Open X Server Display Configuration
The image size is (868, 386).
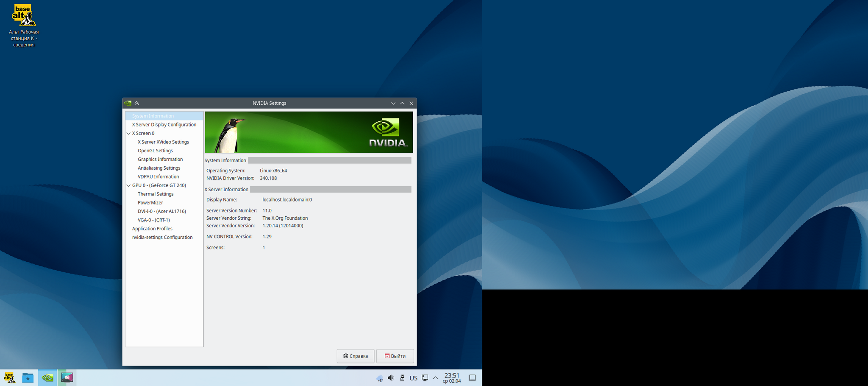[x=164, y=125]
